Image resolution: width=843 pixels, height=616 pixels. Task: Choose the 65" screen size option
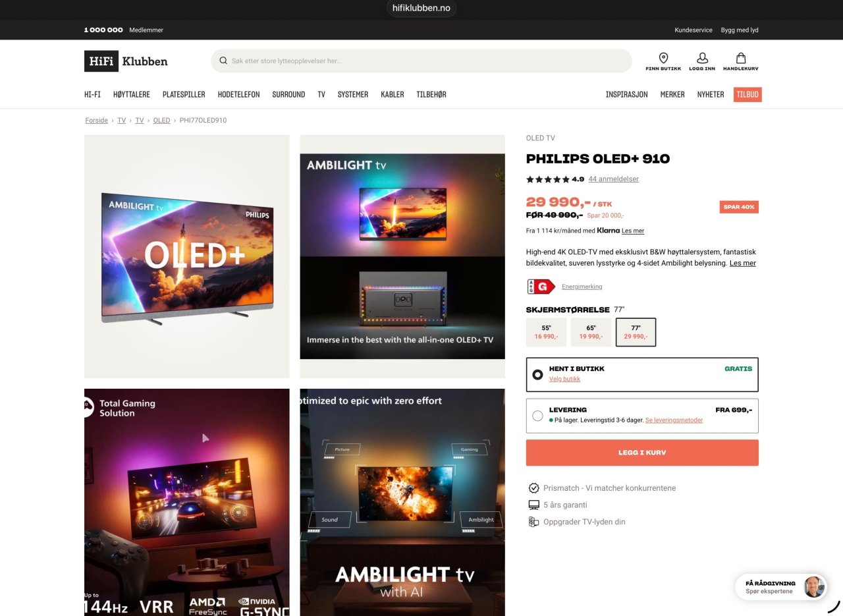(591, 332)
